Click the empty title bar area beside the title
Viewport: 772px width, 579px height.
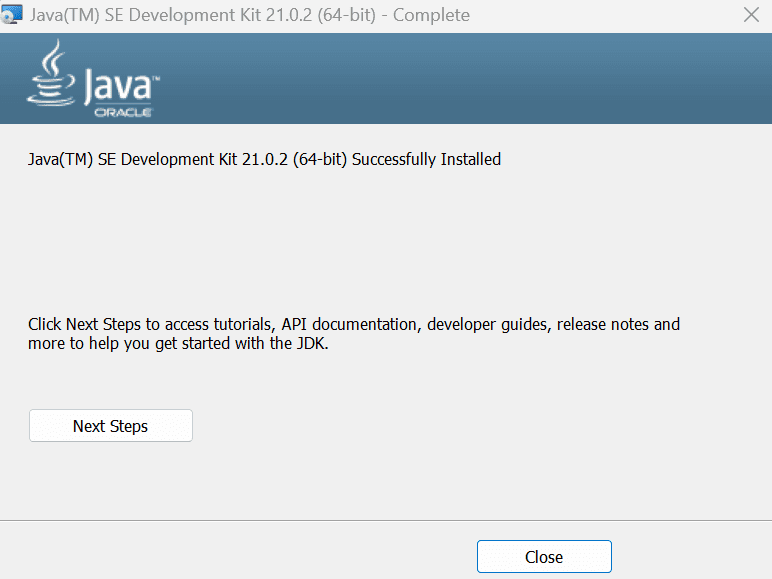[x=600, y=15]
